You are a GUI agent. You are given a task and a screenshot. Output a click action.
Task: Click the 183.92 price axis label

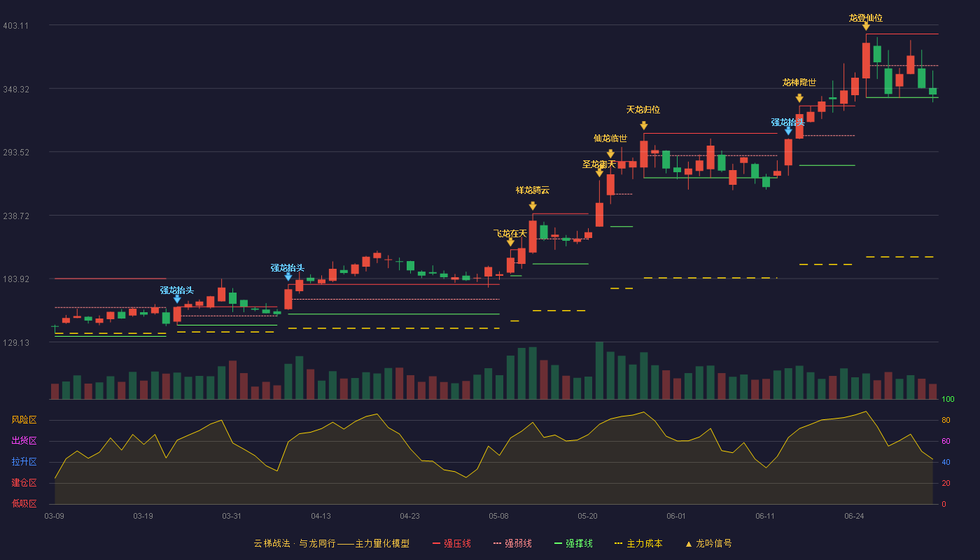(x=15, y=279)
